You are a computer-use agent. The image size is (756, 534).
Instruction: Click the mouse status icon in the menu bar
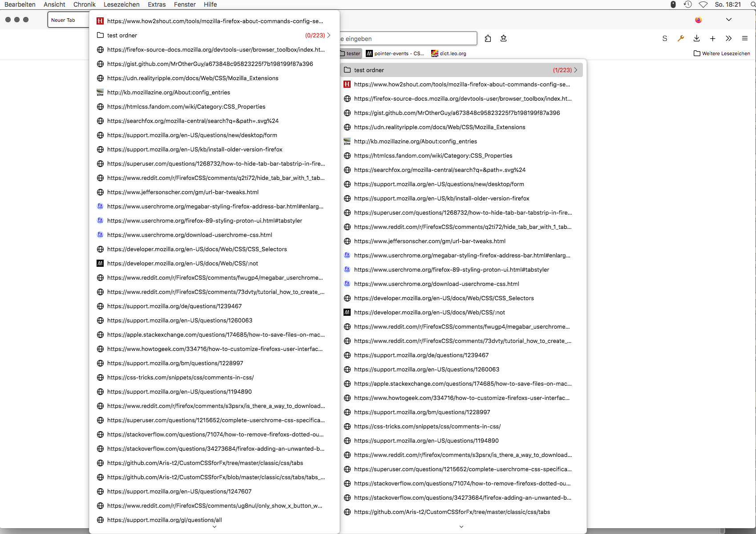click(x=673, y=4)
